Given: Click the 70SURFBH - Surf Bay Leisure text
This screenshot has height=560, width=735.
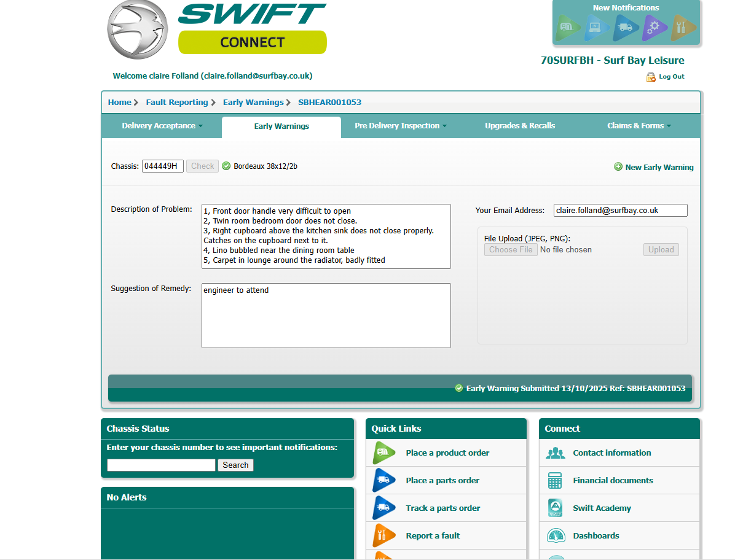Looking at the screenshot, I should point(612,60).
